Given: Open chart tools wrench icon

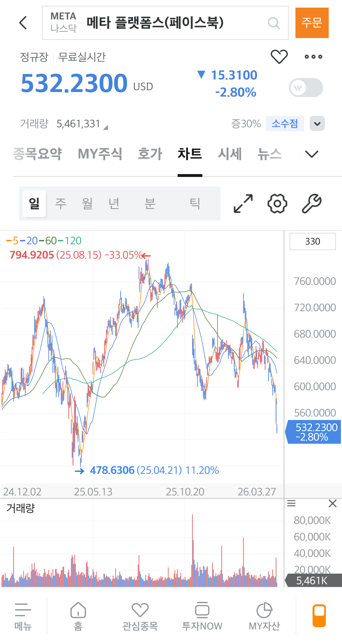Looking at the screenshot, I should 312,204.
